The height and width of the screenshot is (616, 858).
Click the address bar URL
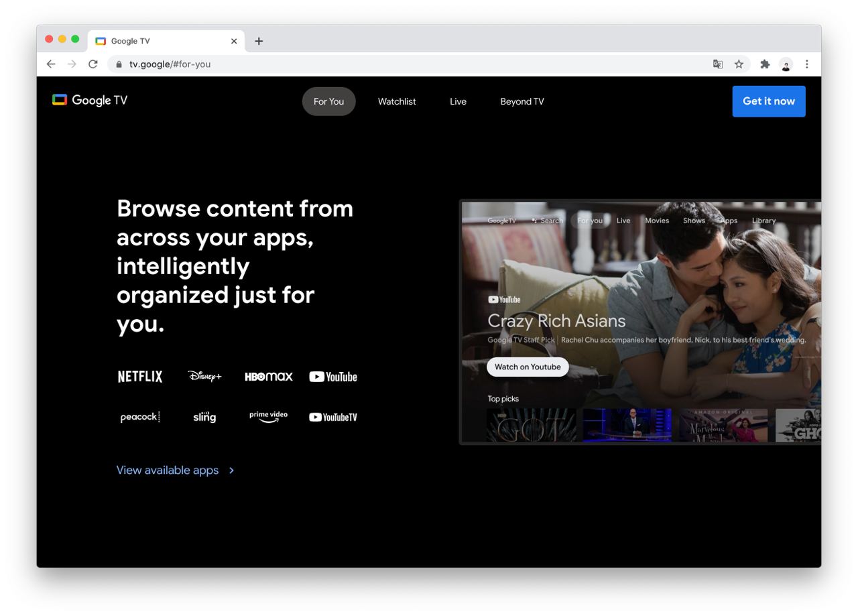point(170,64)
